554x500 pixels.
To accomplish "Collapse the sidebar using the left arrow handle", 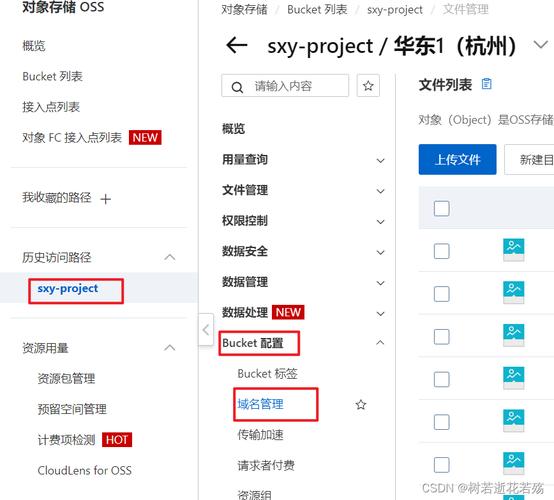I will pos(206,330).
